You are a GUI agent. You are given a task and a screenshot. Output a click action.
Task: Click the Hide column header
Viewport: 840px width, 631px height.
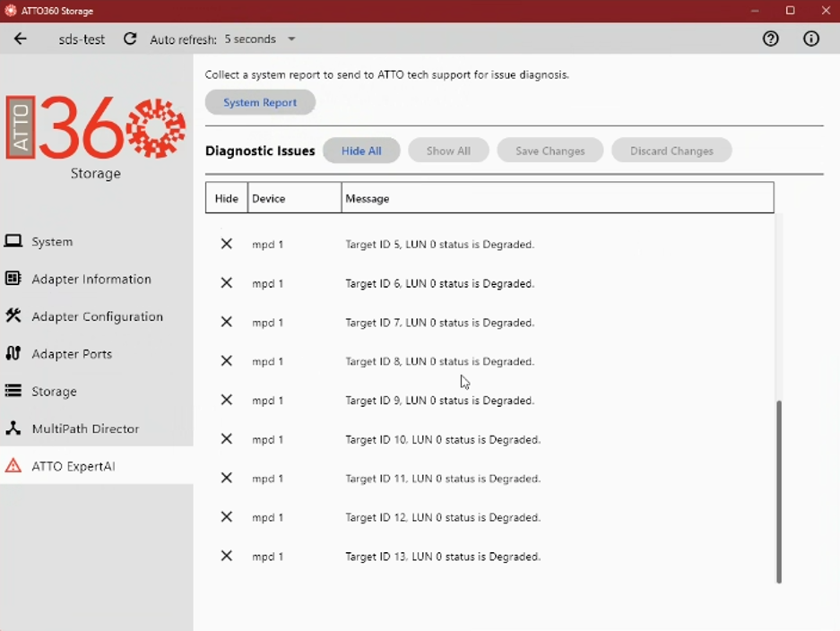(x=227, y=198)
